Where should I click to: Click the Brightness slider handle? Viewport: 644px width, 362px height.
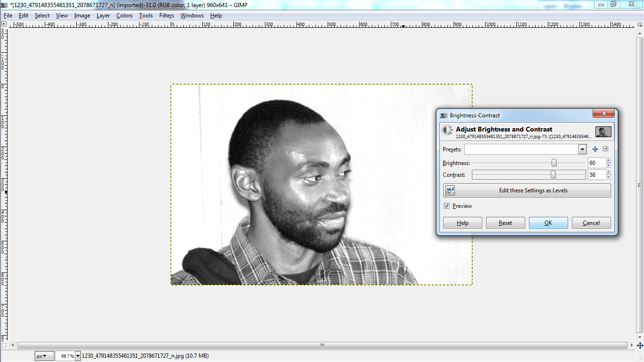(x=554, y=163)
